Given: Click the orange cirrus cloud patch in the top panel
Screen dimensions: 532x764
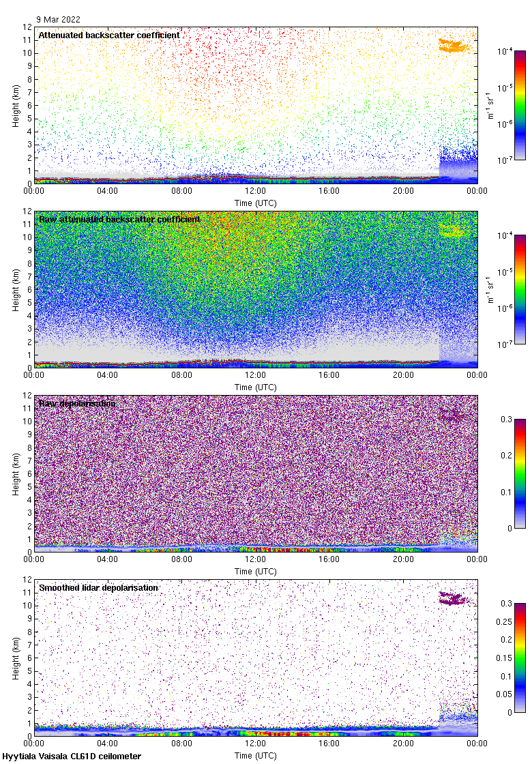Looking at the screenshot, I should [x=454, y=46].
